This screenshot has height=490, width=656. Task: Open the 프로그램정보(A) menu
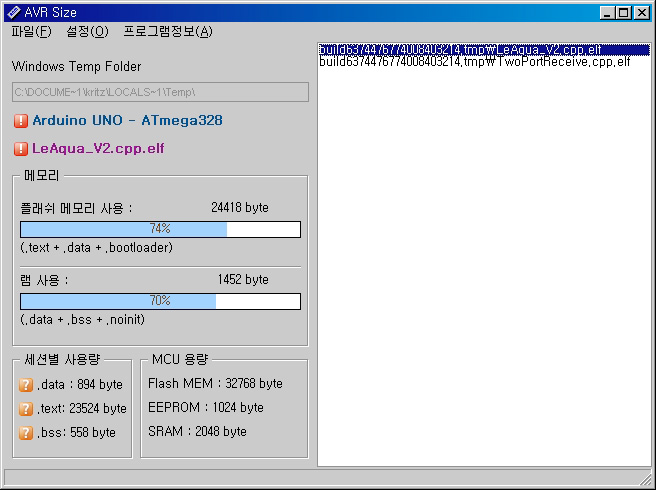pyautogui.click(x=167, y=31)
